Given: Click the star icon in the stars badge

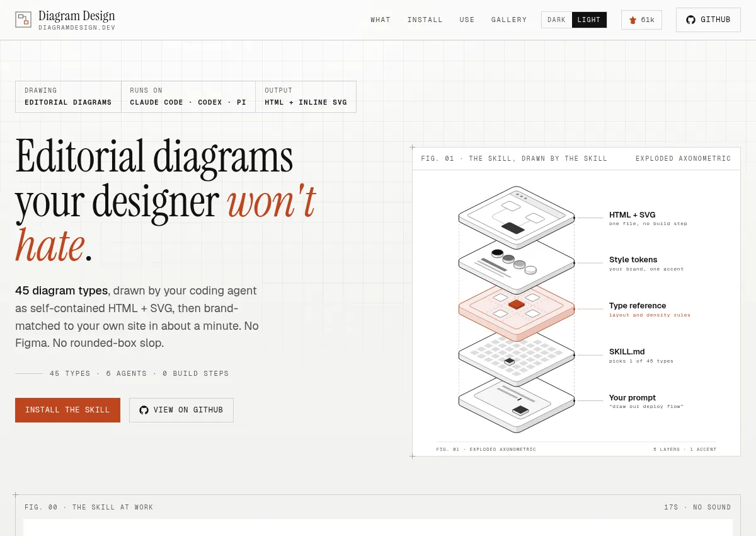Looking at the screenshot, I should 633,20.
